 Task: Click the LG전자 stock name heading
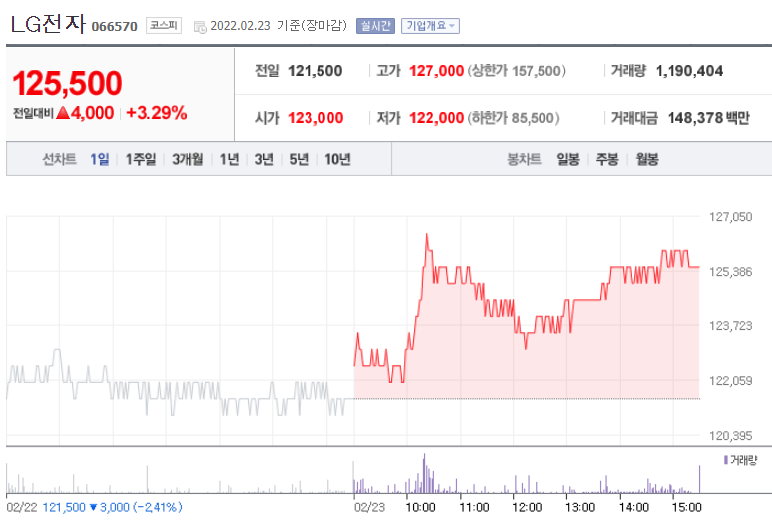(48, 24)
